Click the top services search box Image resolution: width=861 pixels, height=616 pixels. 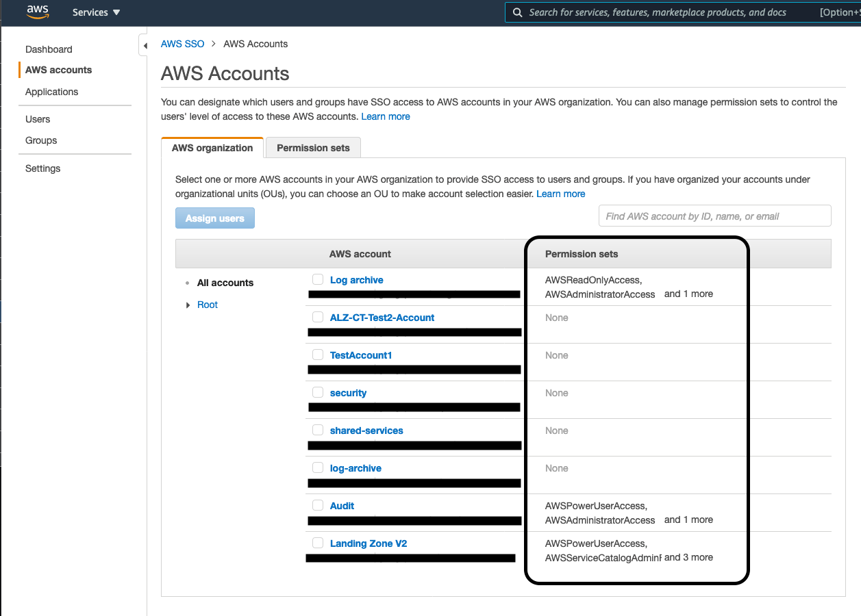[x=683, y=12]
